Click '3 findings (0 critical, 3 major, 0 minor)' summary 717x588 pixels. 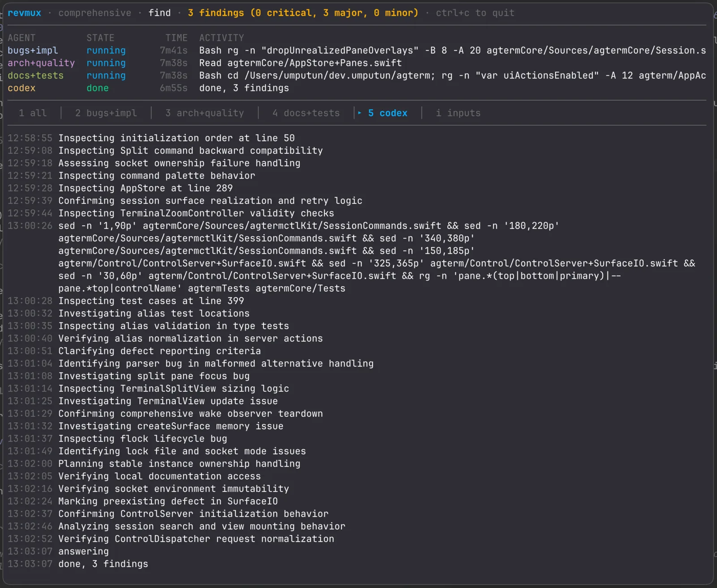[x=303, y=13]
